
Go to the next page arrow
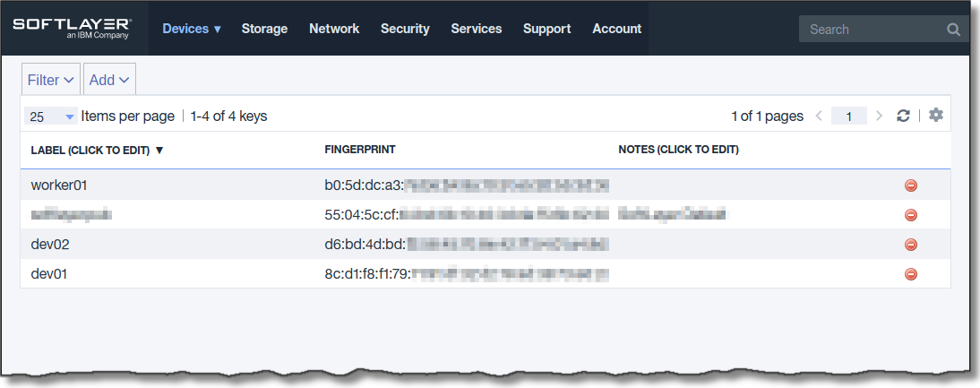pyautogui.click(x=879, y=116)
